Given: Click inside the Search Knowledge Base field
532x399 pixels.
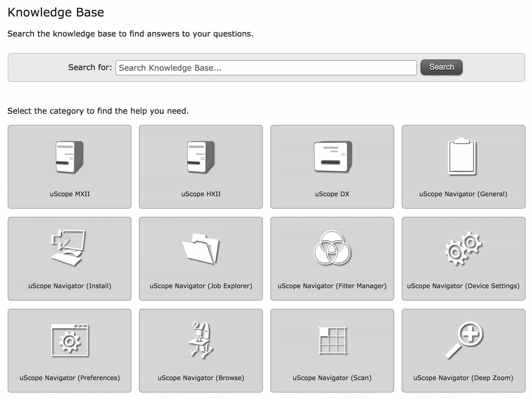Looking at the screenshot, I should pyautogui.click(x=266, y=68).
